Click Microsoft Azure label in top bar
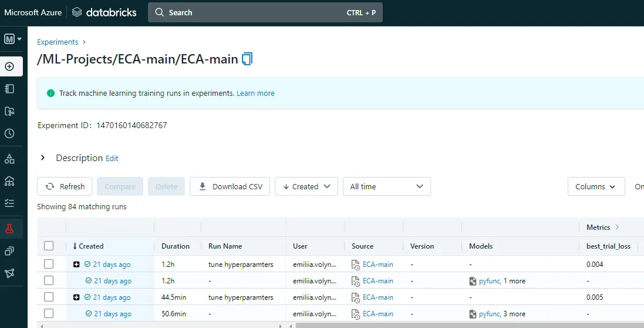 pos(33,12)
